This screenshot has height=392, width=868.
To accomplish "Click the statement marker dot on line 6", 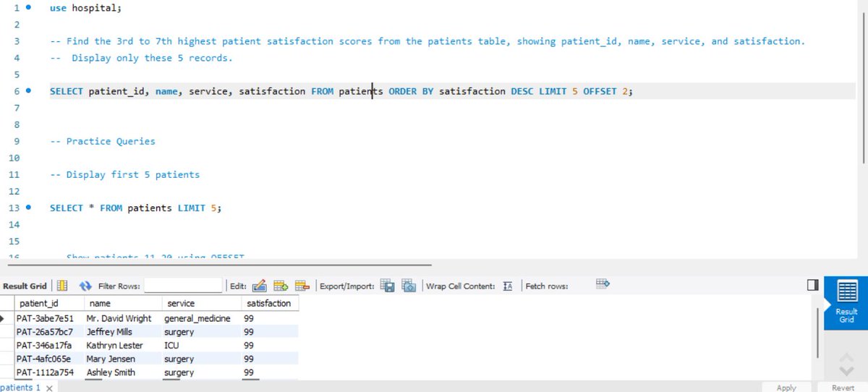I will [x=28, y=91].
